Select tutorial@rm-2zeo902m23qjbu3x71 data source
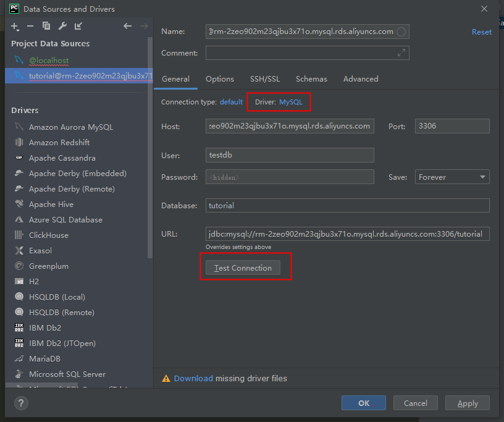Viewport: 504px width, 422px height. tap(79, 75)
